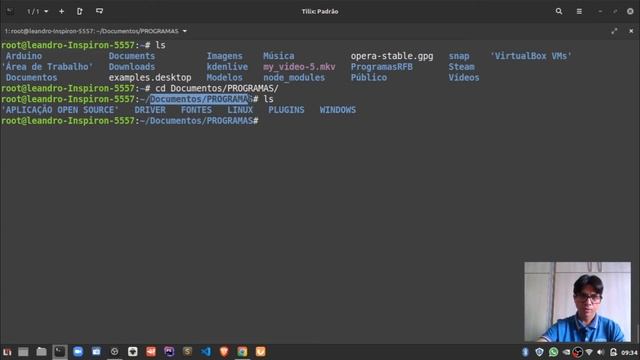Launch Sublime Text from the taskbar
Image resolution: width=640 pixels, height=360 pixels.
[187, 352]
